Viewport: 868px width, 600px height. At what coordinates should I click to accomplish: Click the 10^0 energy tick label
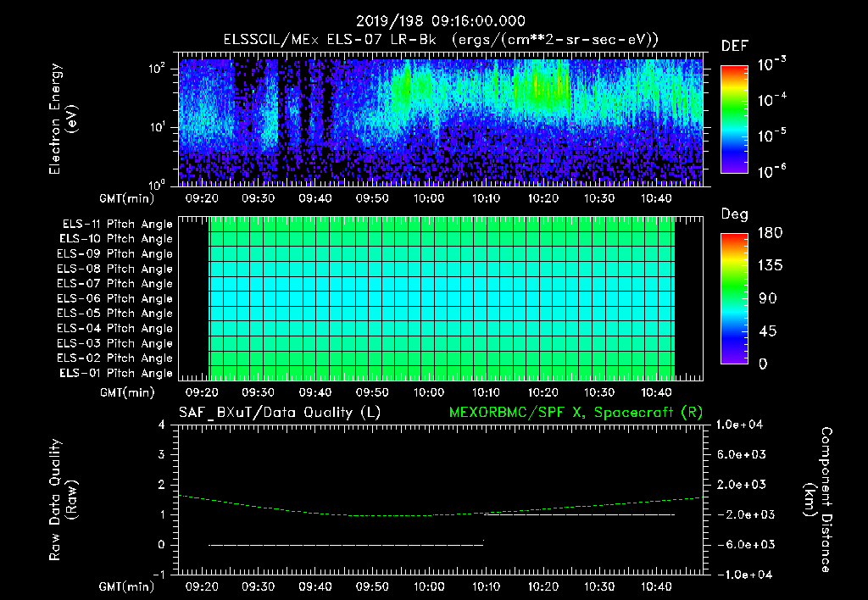(157, 185)
